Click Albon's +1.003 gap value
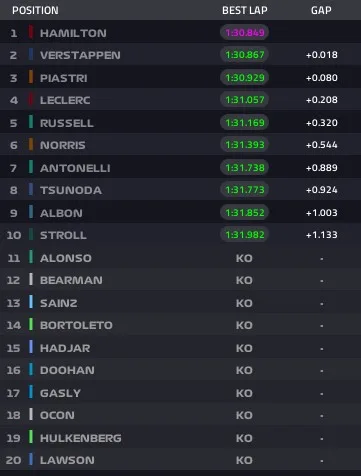Viewport: 361px width, 476px height. click(x=322, y=213)
